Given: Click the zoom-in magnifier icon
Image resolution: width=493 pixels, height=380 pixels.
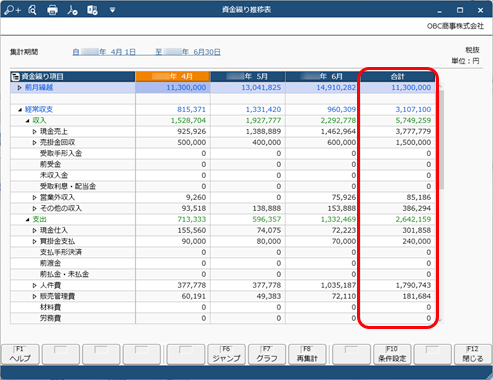Looking at the screenshot, I should (12, 10).
